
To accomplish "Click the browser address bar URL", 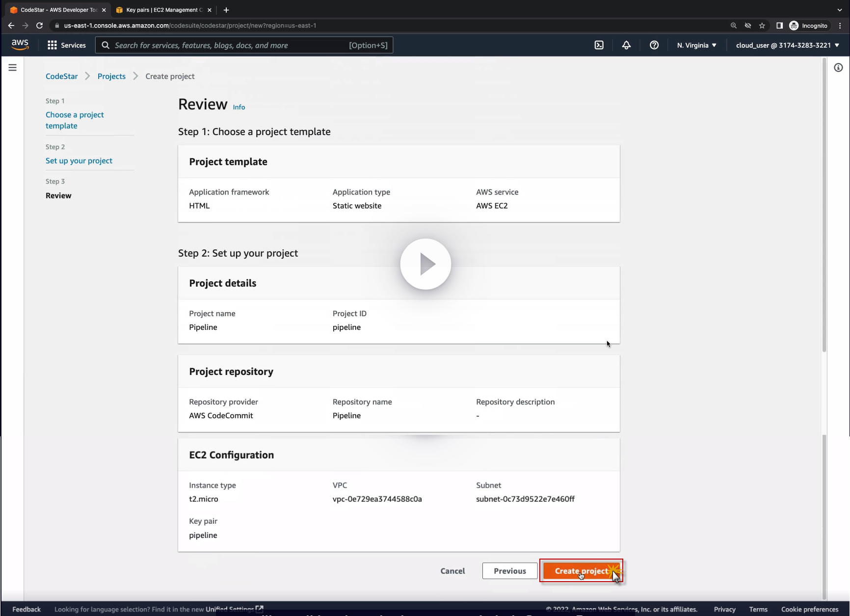I will [x=190, y=26].
